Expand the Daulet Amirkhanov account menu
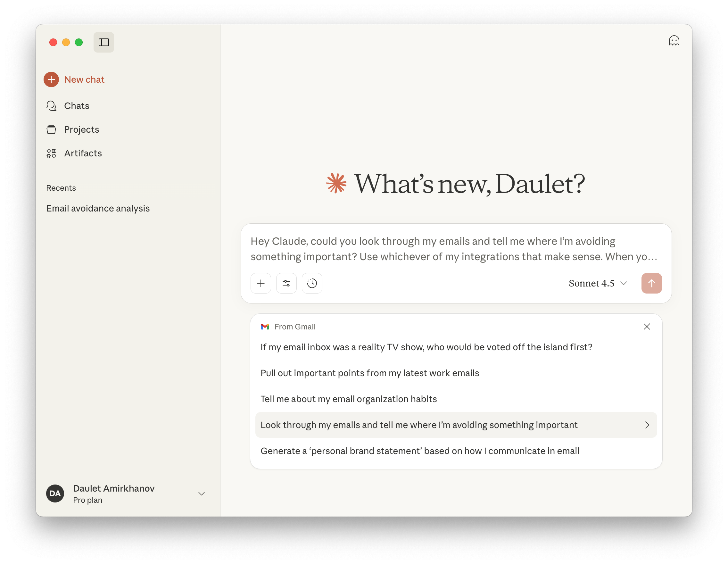Viewport: 728px width, 564px height. (x=201, y=494)
